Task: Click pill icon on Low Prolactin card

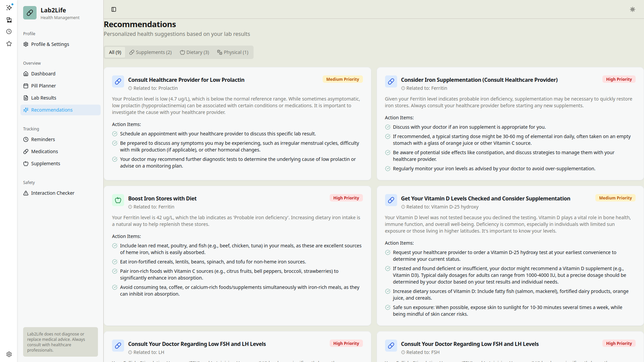Action: tap(118, 81)
